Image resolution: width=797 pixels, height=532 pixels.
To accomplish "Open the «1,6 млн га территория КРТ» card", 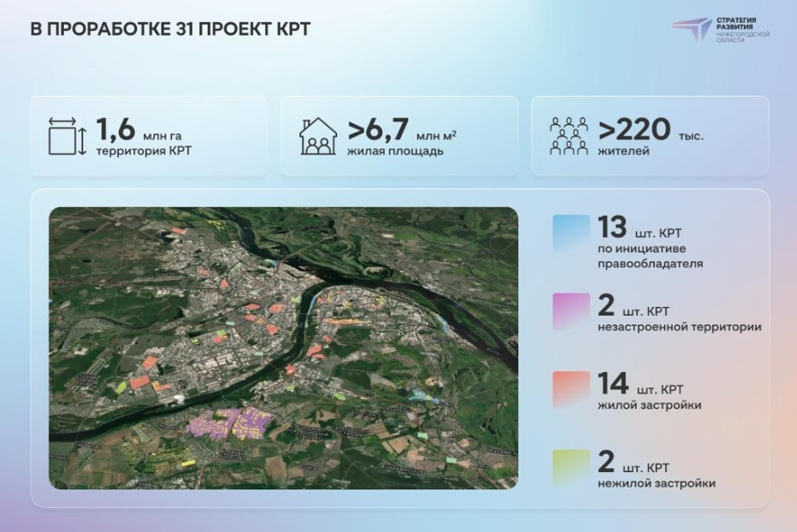I will pyautogui.click(x=150, y=135).
